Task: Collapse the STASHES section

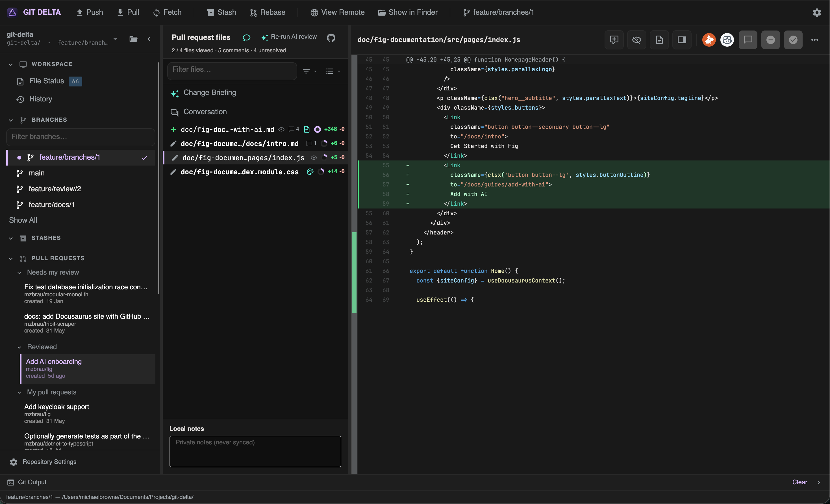Action: (x=11, y=238)
